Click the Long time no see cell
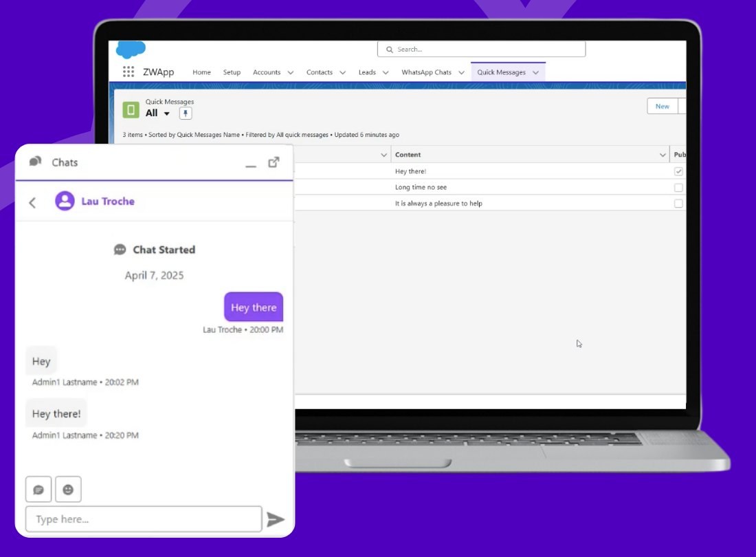This screenshot has width=756, height=557. click(421, 188)
